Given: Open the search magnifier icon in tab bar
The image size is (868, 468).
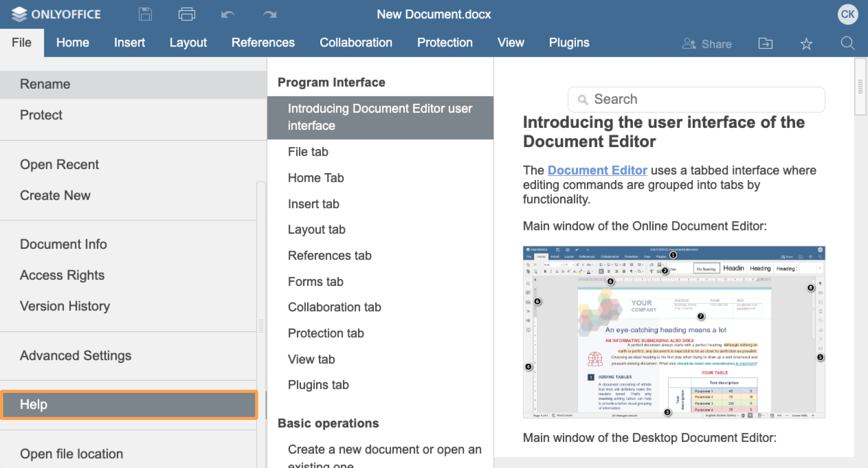Looking at the screenshot, I should 848,43.
